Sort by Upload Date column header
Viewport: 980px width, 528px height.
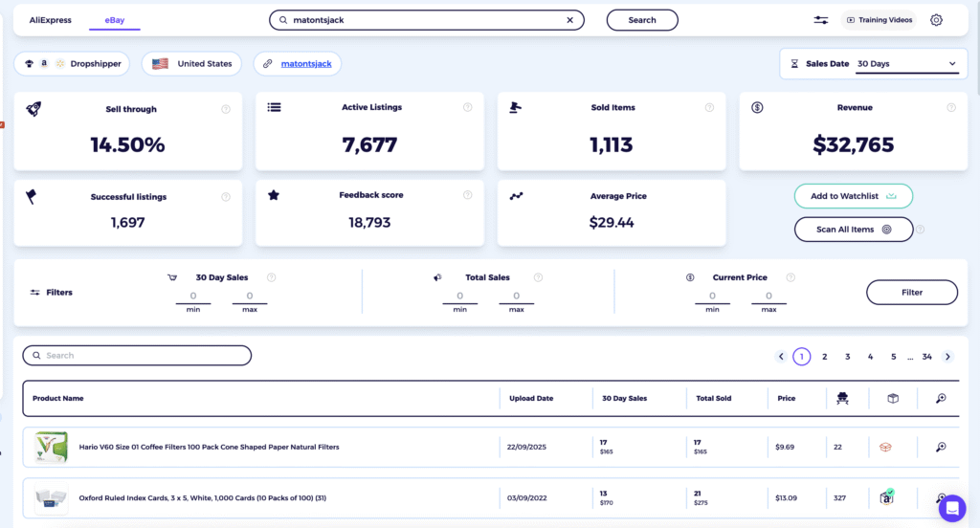point(531,399)
